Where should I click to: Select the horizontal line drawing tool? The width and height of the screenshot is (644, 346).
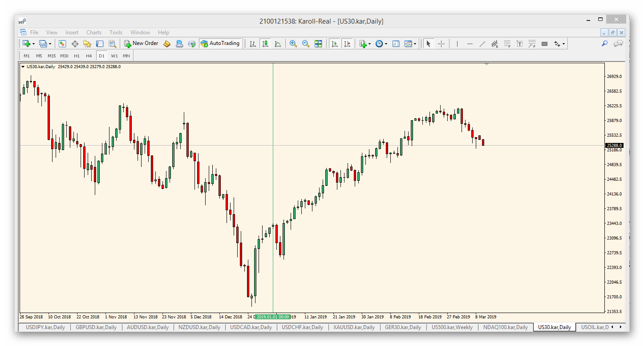(x=470, y=44)
